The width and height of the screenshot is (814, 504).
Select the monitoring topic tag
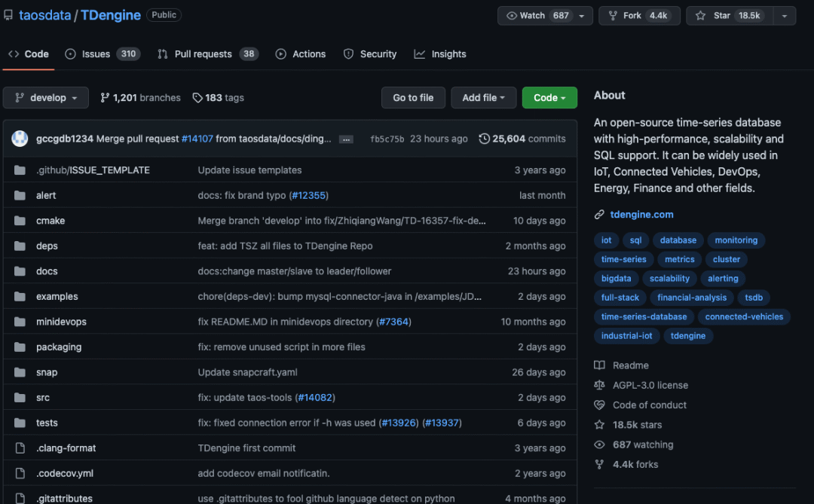click(736, 240)
